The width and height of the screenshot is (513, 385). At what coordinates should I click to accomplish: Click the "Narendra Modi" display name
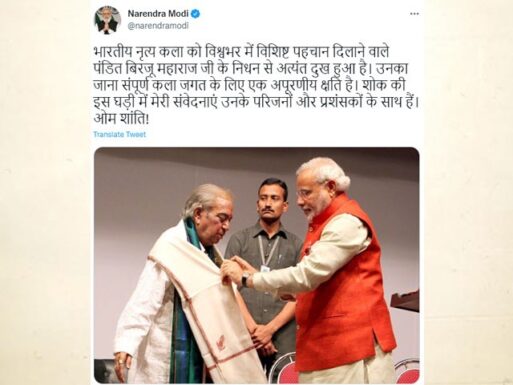(x=158, y=14)
